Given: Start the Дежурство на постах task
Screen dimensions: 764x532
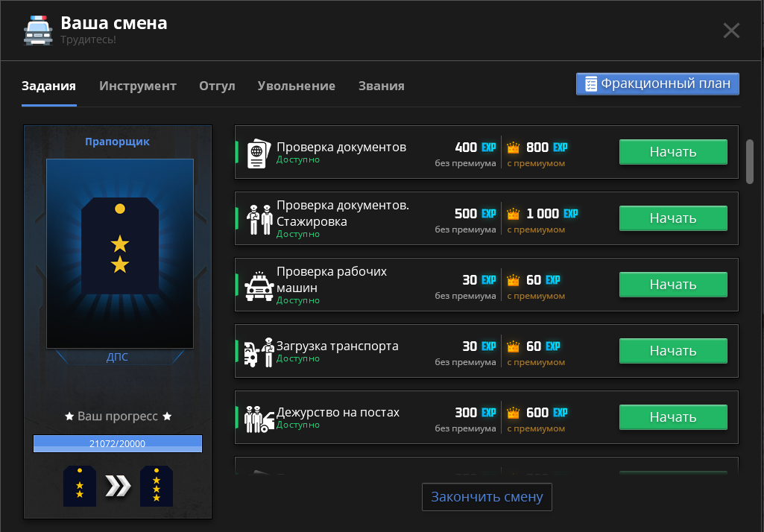Looking at the screenshot, I should pos(673,417).
